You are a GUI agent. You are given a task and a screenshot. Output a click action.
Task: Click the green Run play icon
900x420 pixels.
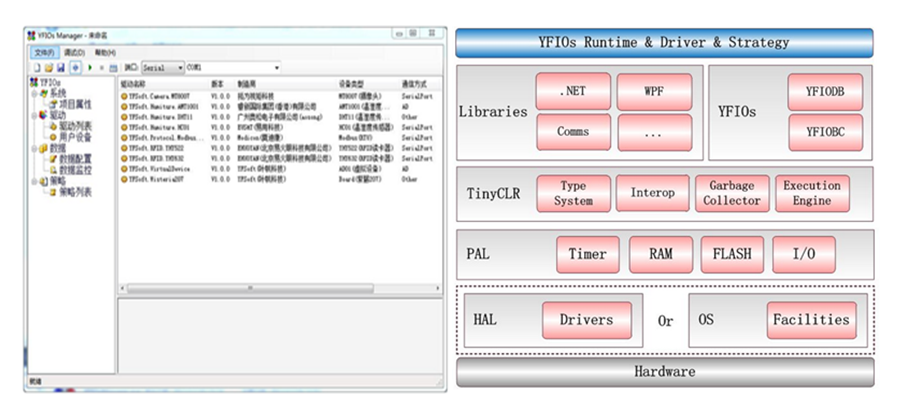pyautogui.click(x=90, y=68)
